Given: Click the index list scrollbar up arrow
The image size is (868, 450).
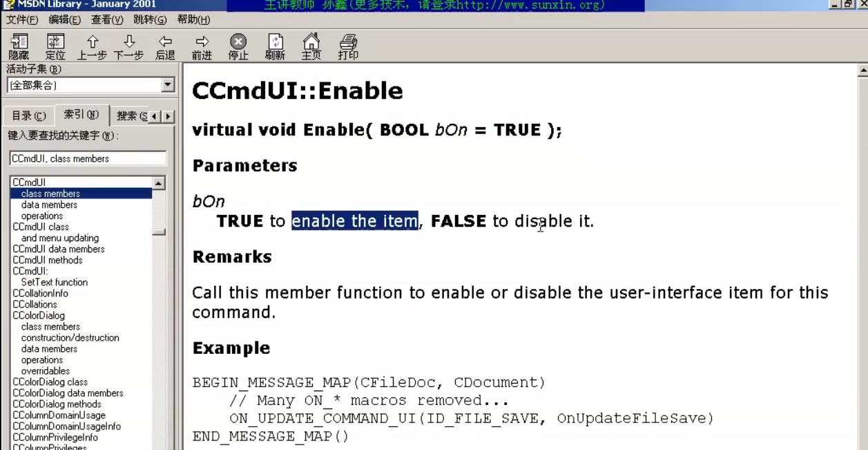Looking at the screenshot, I should click(160, 183).
